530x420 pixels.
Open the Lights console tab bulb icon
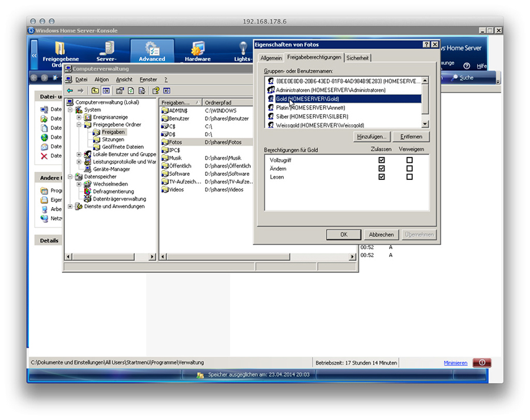[243, 48]
